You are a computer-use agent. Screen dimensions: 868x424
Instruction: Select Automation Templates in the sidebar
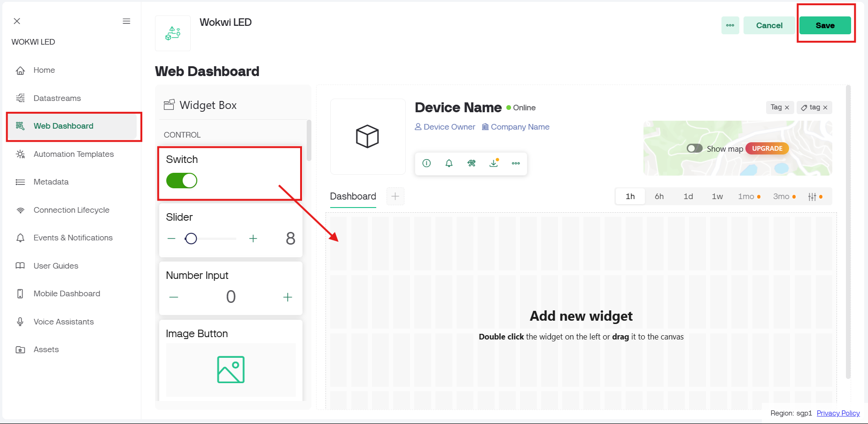tap(73, 154)
